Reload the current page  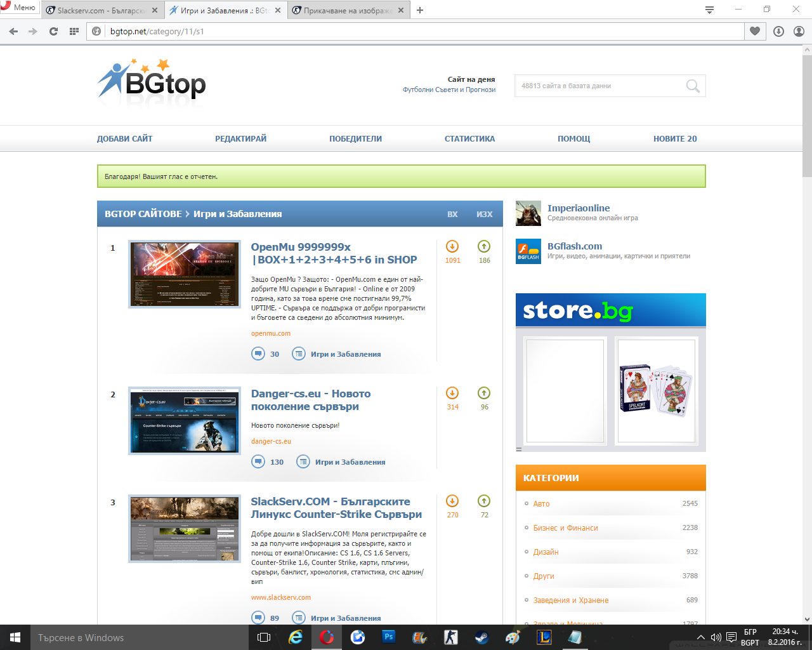[53, 31]
